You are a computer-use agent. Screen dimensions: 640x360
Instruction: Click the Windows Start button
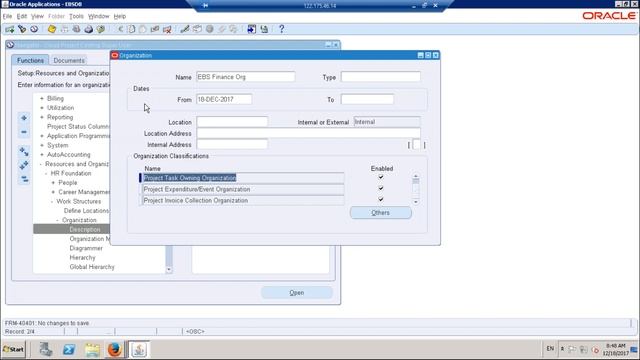pyautogui.click(x=13, y=349)
